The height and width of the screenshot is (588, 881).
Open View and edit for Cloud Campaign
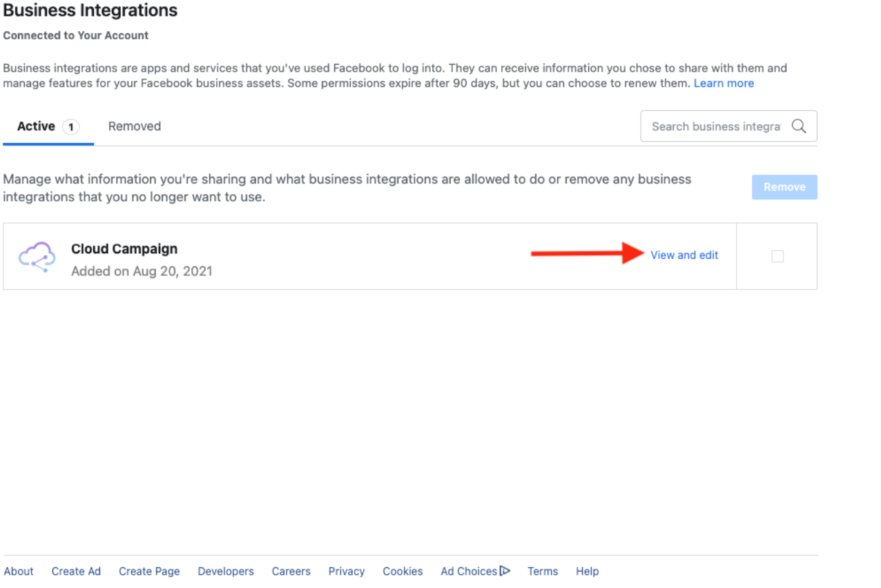tap(684, 255)
